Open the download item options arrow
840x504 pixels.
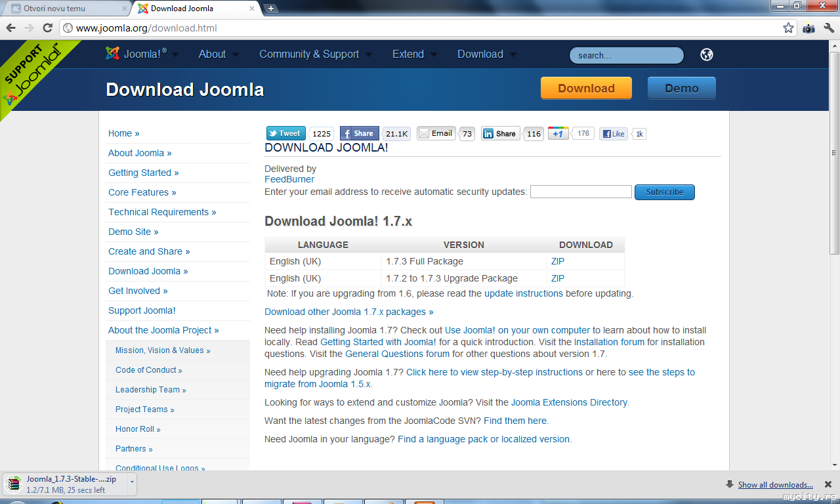[132, 484]
